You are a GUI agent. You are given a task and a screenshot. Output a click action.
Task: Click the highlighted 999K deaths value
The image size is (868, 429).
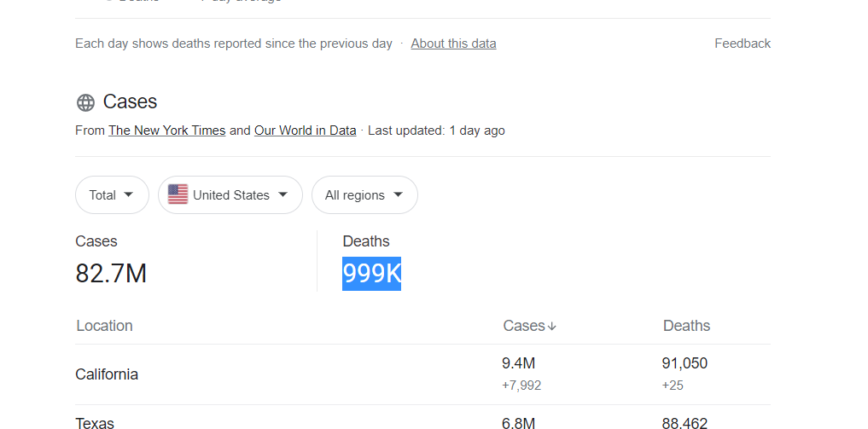point(371,274)
